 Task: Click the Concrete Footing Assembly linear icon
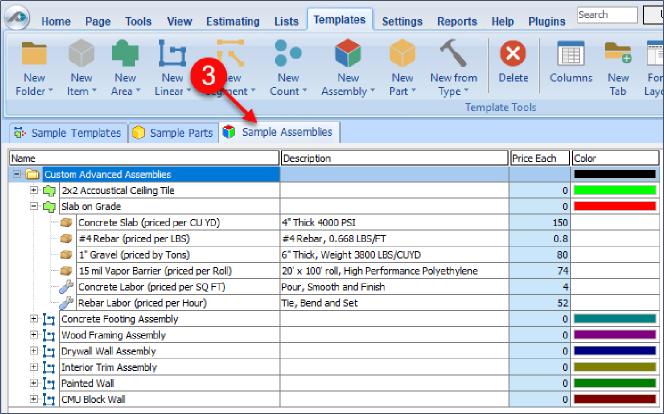coord(49,319)
